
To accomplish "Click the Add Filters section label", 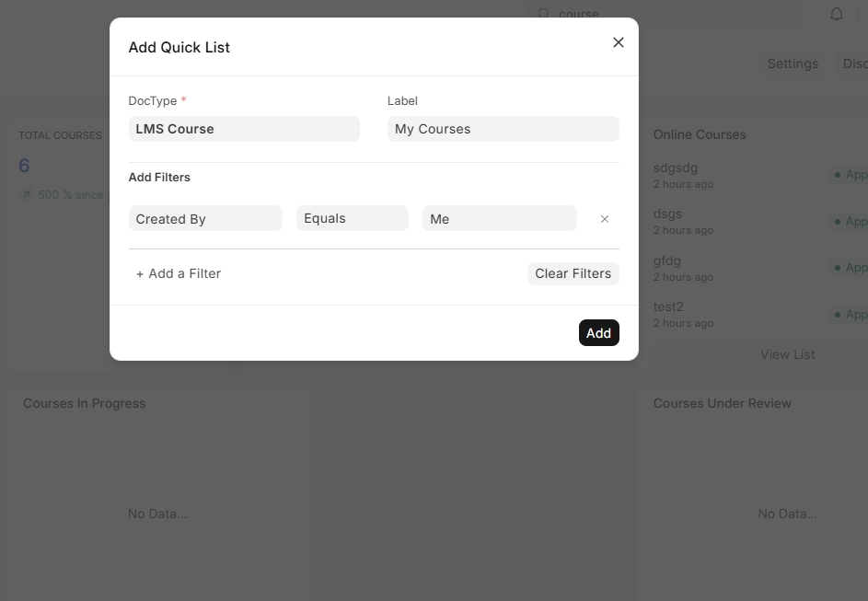I will [x=159, y=177].
